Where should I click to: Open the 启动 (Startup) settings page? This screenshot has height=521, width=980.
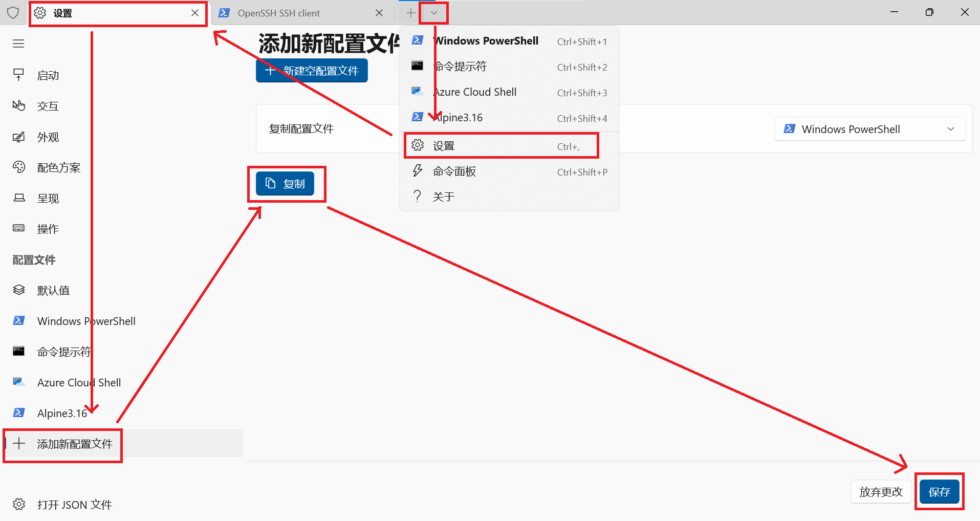pos(48,76)
